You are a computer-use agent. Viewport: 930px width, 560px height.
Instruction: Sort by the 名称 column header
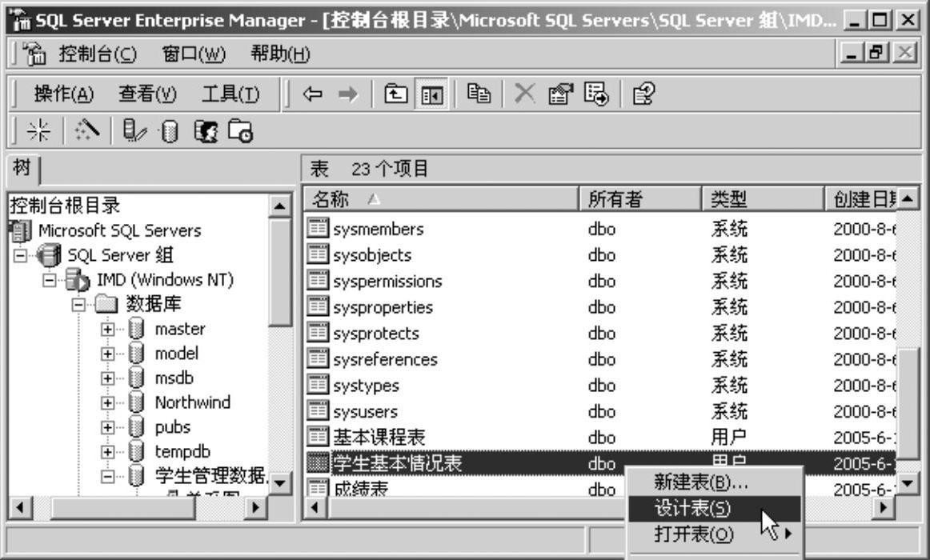click(x=441, y=199)
